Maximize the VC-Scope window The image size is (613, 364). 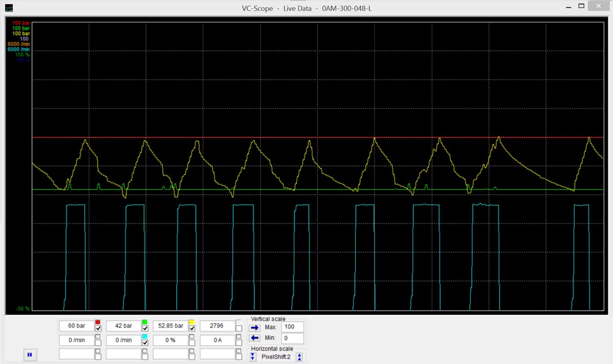582,6
